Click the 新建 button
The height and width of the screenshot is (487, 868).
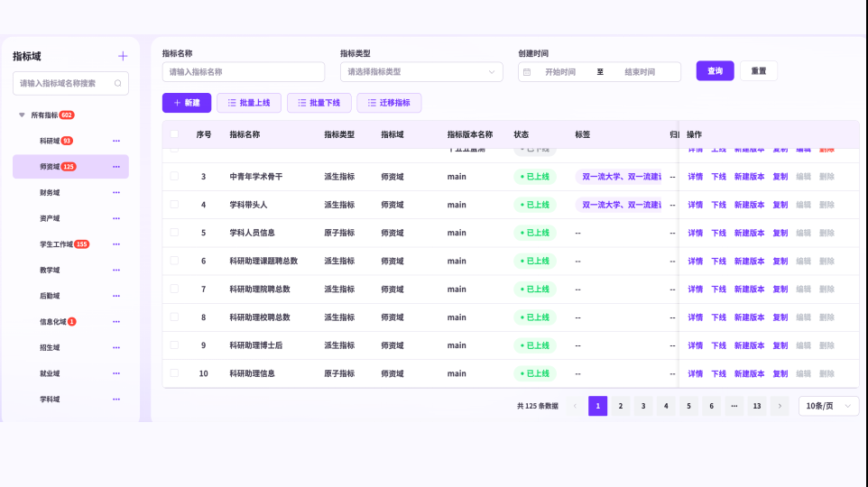click(x=187, y=103)
